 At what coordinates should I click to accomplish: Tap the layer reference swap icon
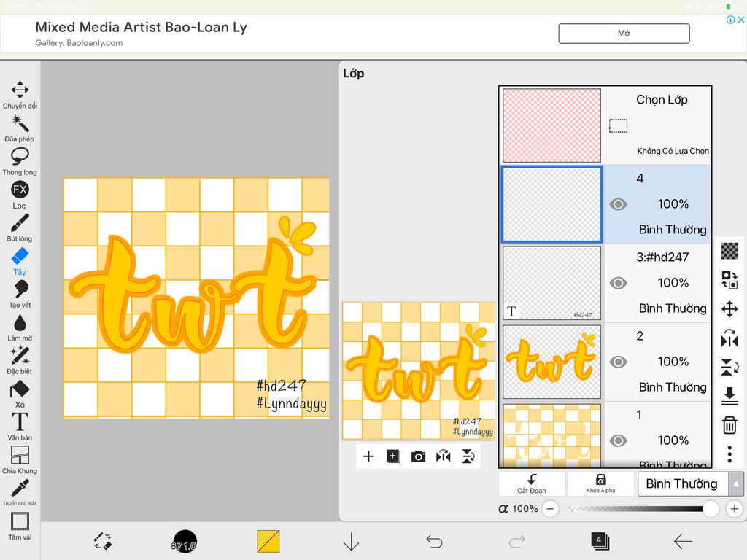[x=729, y=280]
